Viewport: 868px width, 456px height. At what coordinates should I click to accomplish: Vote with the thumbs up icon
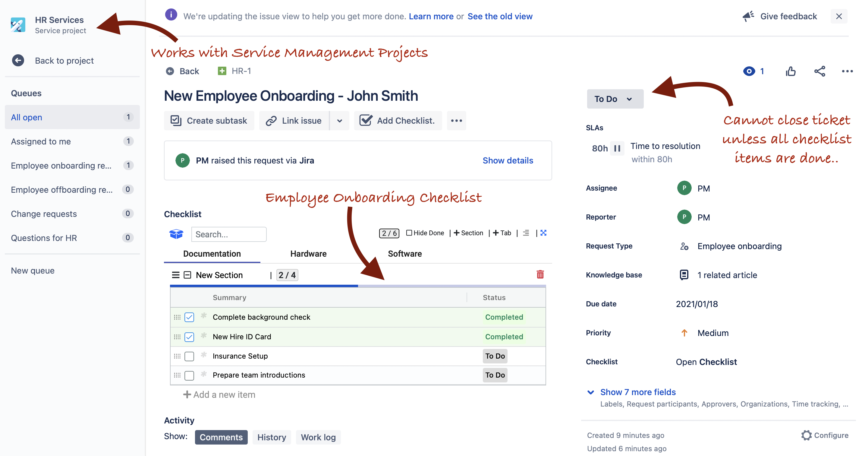[x=791, y=71]
